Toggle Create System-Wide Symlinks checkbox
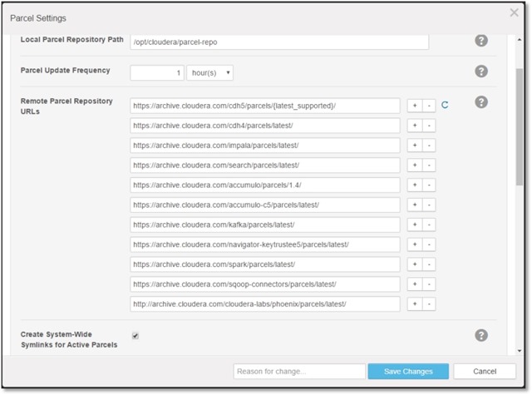Viewport: 532px width, 395px height. (135, 336)
